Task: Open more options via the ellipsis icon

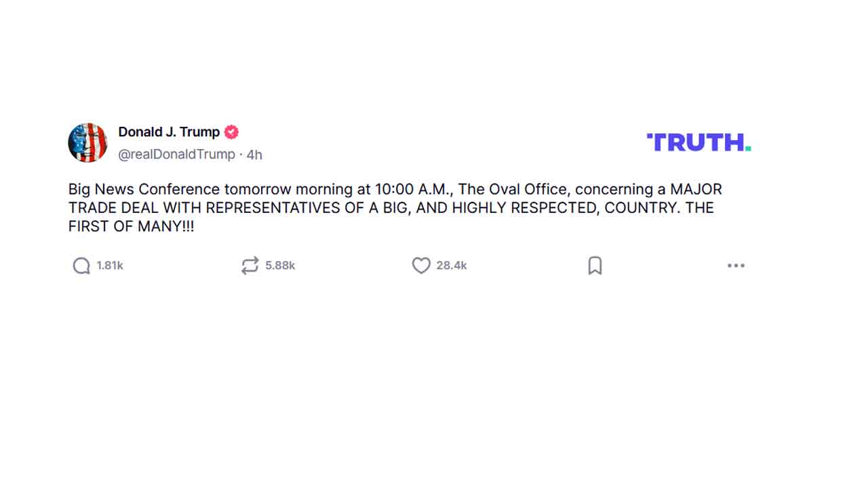Action: pos(736,266)
